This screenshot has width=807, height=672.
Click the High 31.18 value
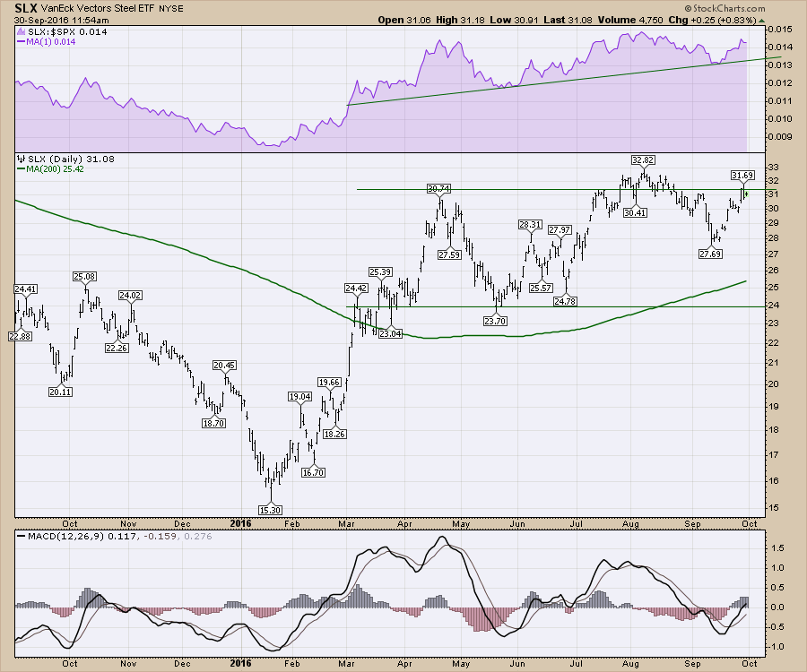tap(461, 20)
